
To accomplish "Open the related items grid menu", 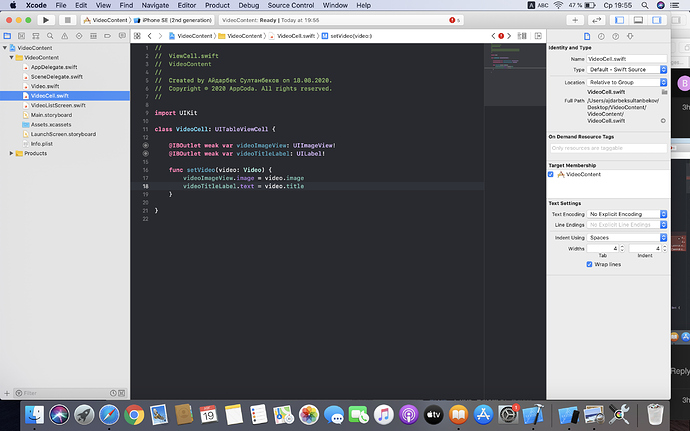I will [137, 36].
